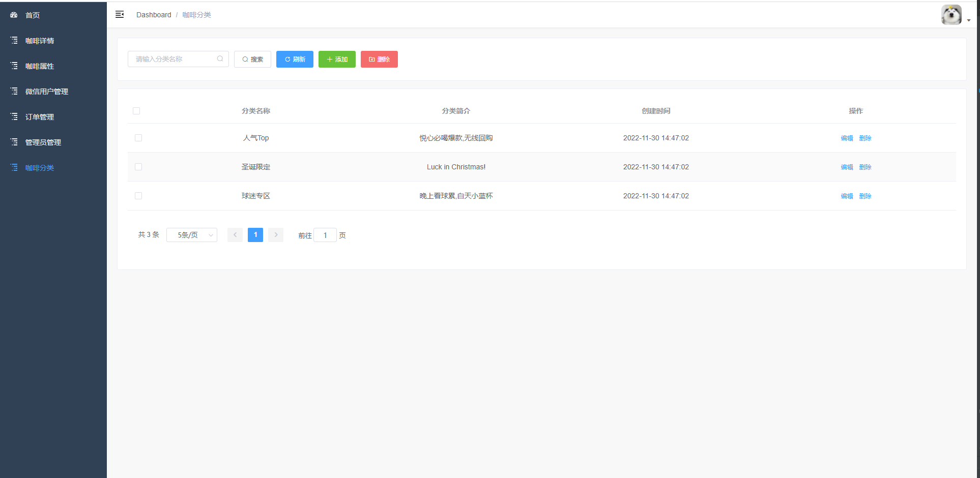Viewport: 980px width, 478px height.
Task: Click the green 添加 button to add a category
Action: (336, 59)
